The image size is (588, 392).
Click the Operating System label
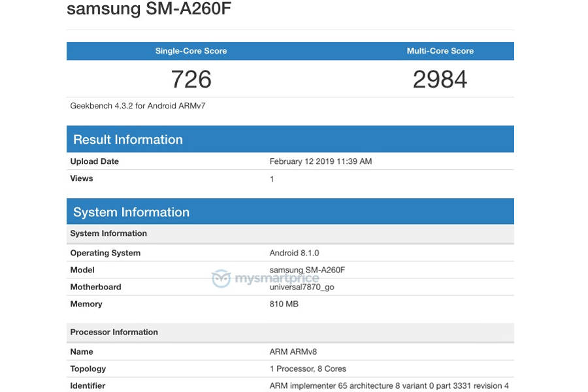click(x=105, y=253)
